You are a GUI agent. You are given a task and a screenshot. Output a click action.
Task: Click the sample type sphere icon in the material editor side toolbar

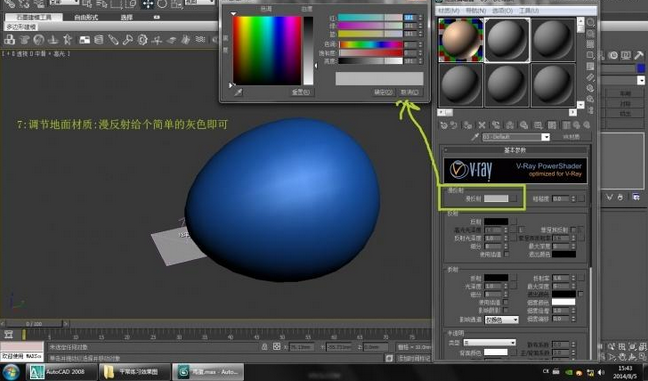590,22
